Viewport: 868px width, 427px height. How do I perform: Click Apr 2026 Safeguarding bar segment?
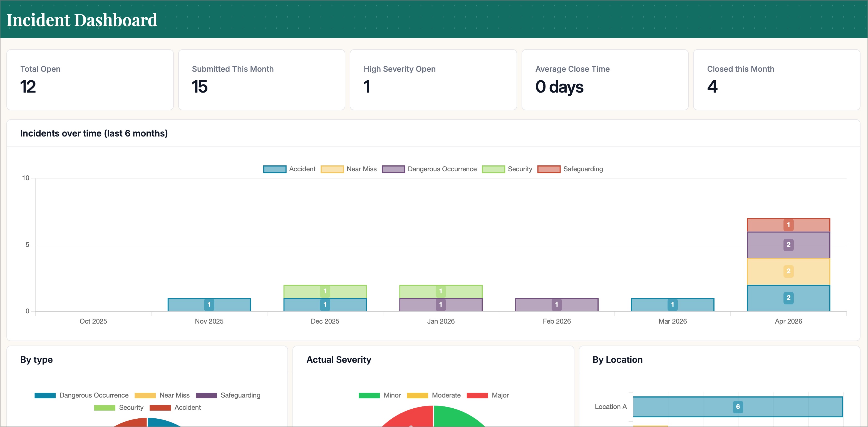[788, 225]
